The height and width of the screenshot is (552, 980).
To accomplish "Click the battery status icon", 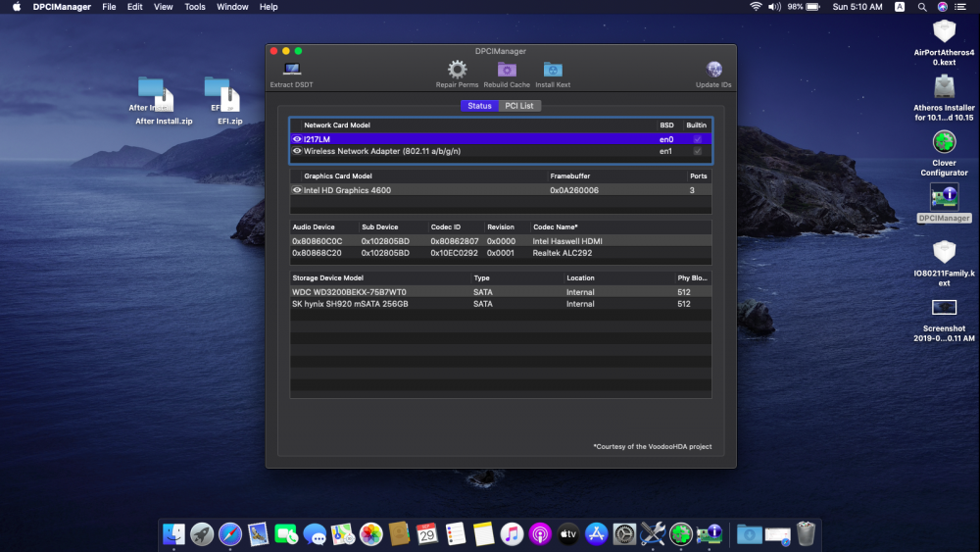I will 812,7.
